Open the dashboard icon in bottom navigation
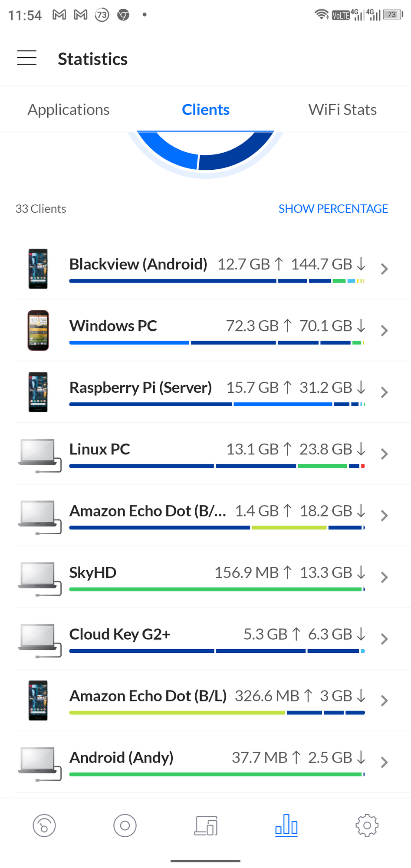Viewport: 411px width, 868px height. pos(44,825)
